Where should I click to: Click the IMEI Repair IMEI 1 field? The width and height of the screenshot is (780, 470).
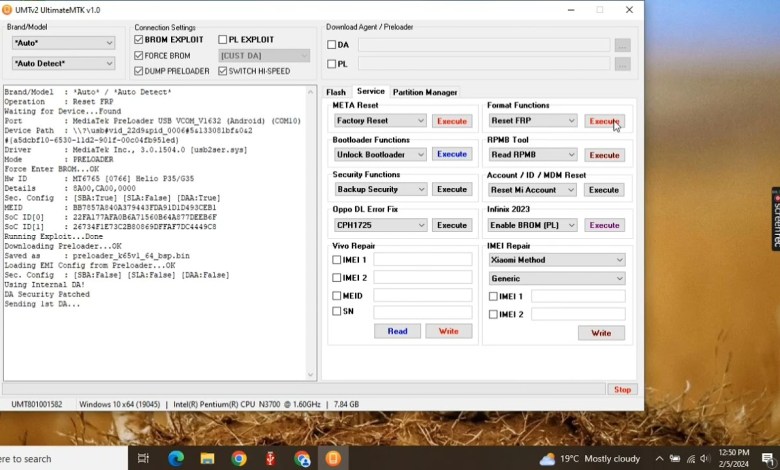(578, 296)
